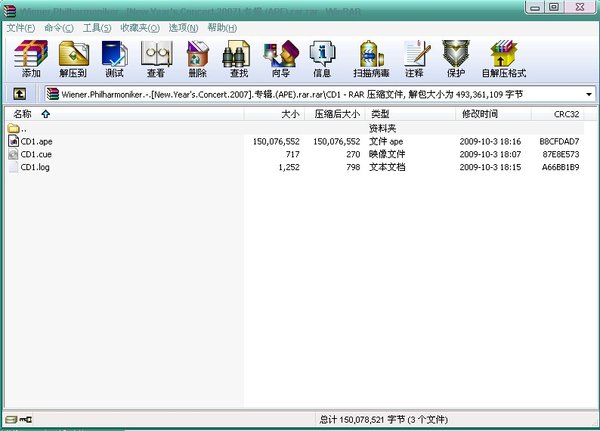Open the 选项(N) menu
Viewport: 600px width, 431px height.
click(183, 28)
